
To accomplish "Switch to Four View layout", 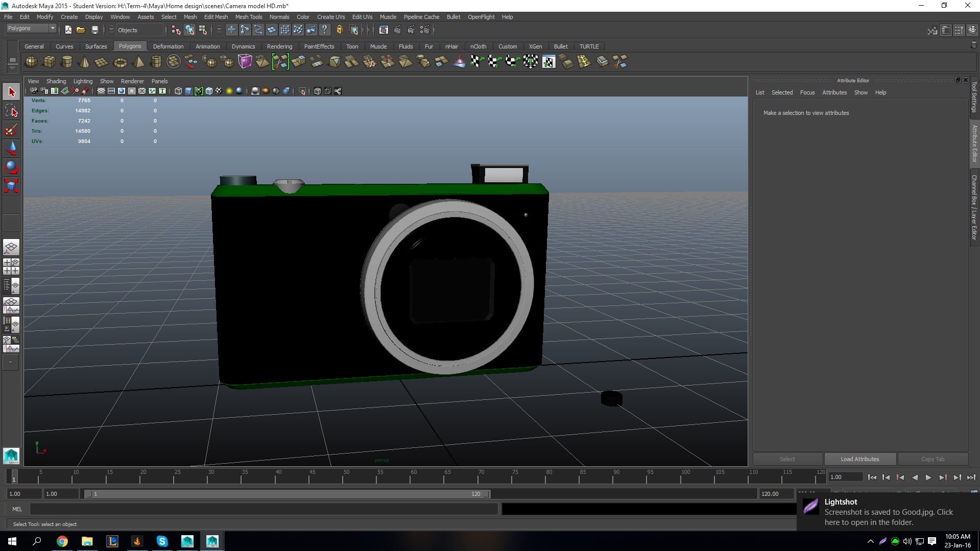I will (x=11, y=267).
